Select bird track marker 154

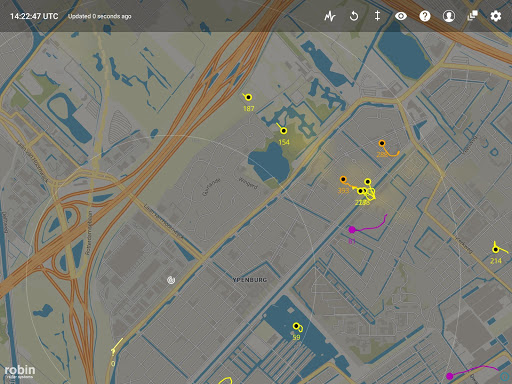coord(284,131)
